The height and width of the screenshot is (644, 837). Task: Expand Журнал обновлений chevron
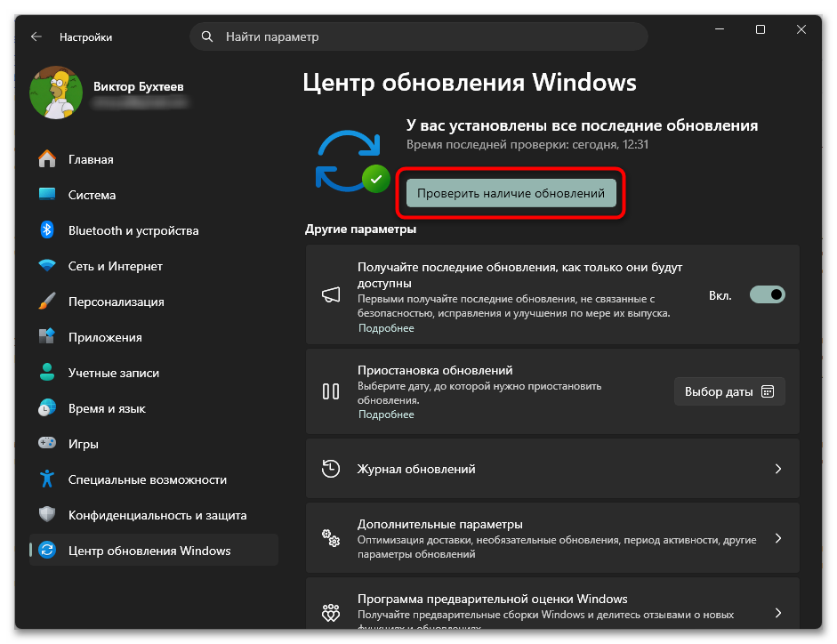coord(778,468)
